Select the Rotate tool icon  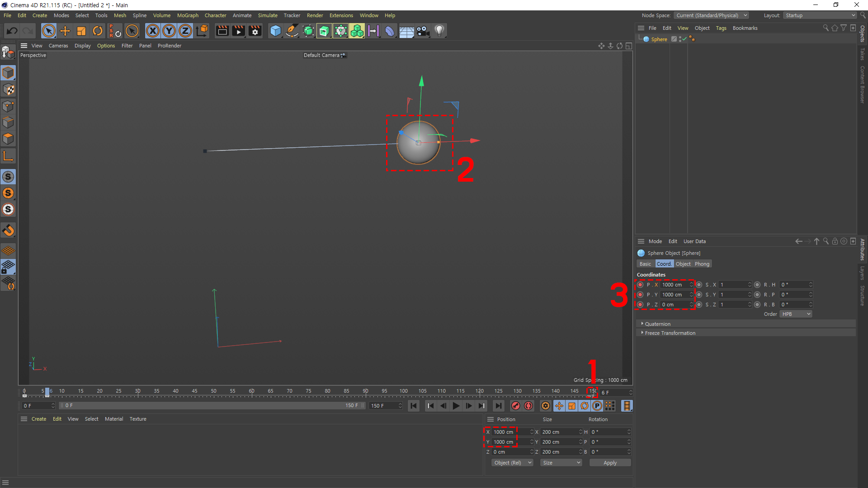pos(98,31)
